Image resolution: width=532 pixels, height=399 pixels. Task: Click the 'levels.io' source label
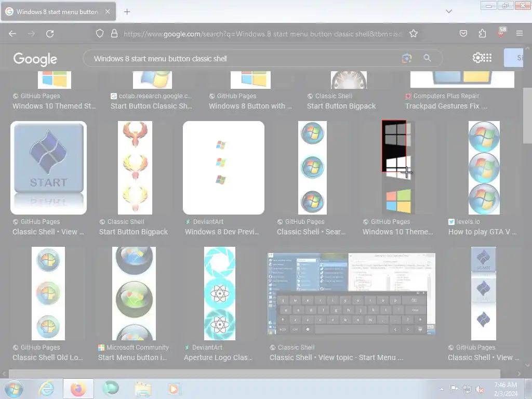[468, 221]
